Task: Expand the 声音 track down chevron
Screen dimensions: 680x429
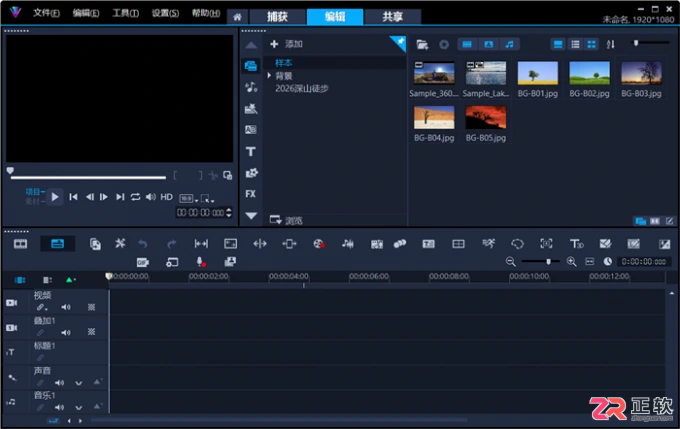Action: [x=78, y=383]
